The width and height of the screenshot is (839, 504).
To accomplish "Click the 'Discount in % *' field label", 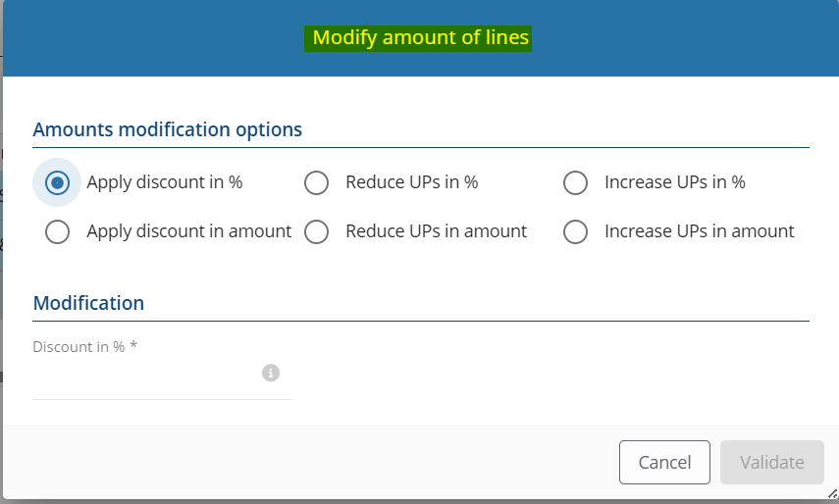I will (x=84, y=347).
